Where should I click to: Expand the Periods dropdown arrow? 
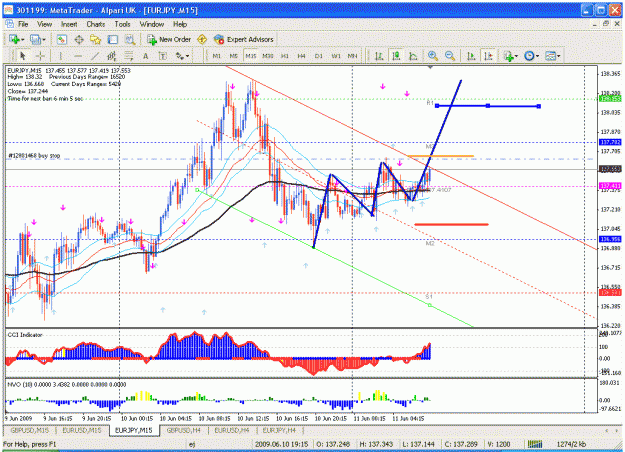(x=537, y=56)
